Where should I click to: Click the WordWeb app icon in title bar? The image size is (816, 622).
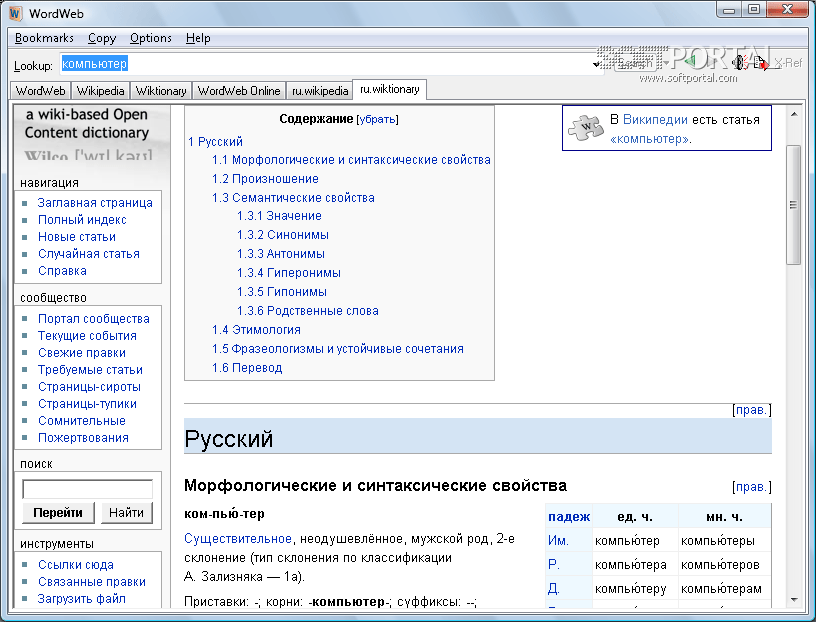[x=16, y=13]
